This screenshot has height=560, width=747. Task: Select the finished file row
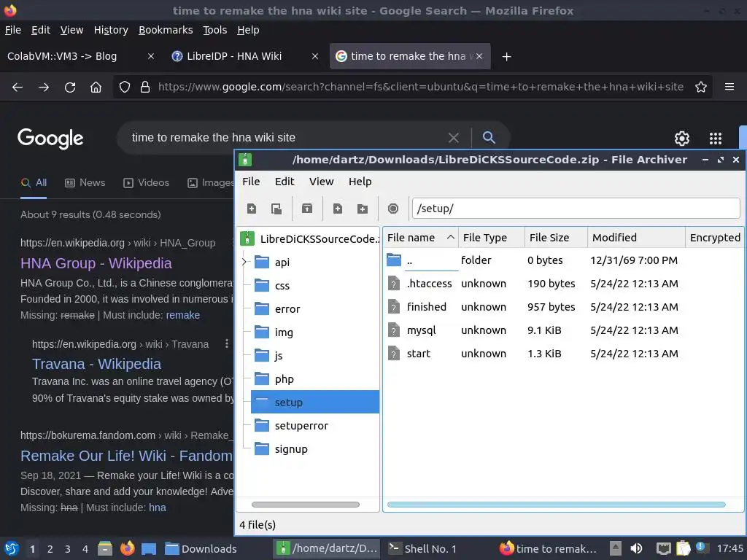tap(563, 307)
